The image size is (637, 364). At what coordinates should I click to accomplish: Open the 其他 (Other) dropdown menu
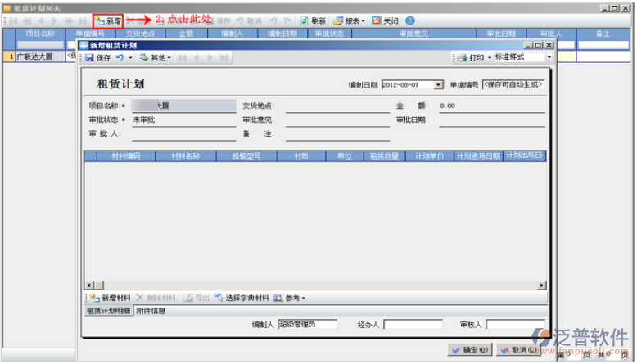coord(156,58)
